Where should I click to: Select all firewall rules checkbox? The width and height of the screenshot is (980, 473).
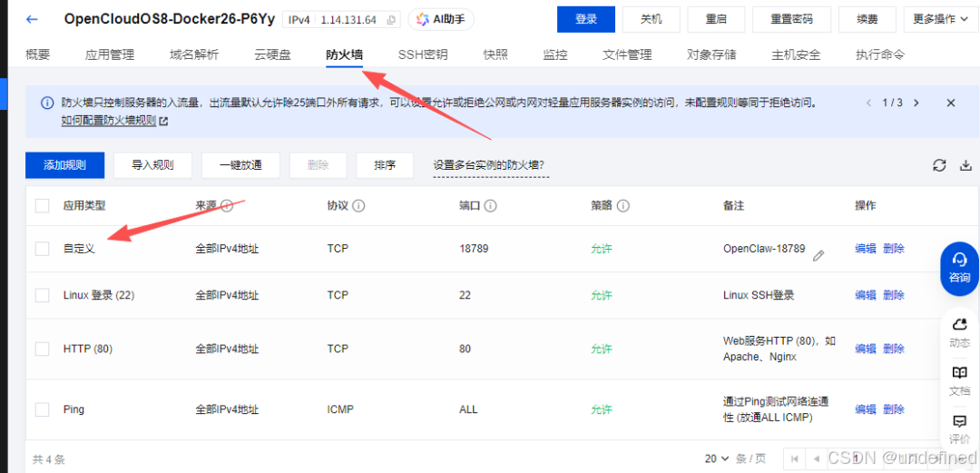point(43,206)
